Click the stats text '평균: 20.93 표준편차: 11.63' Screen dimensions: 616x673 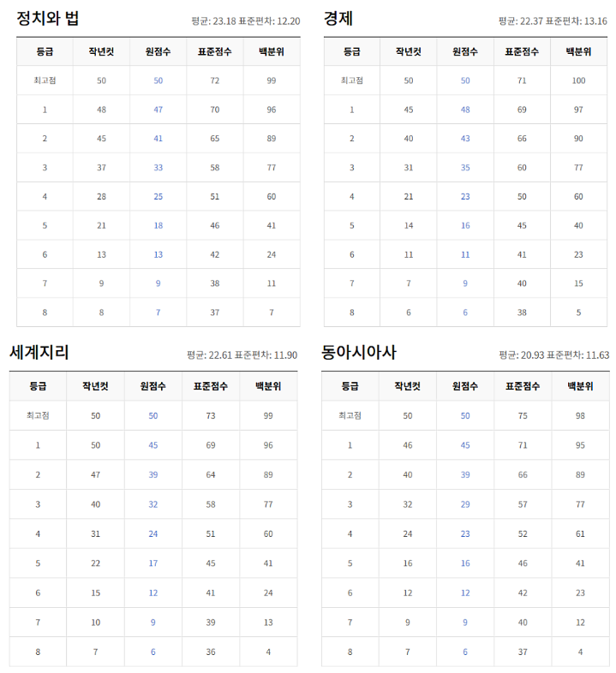(554, 355)
